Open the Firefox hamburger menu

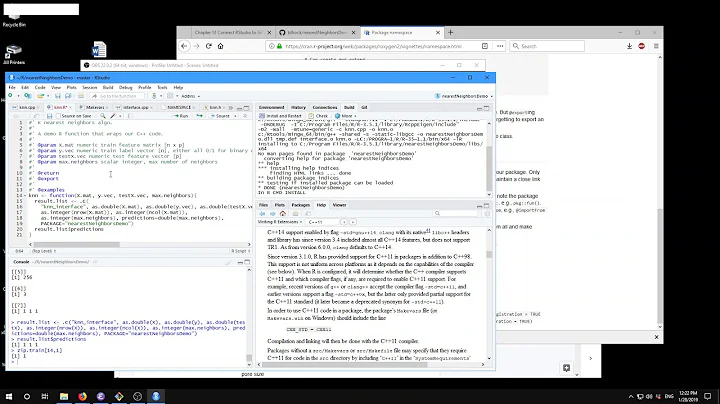tap(656, 46)
